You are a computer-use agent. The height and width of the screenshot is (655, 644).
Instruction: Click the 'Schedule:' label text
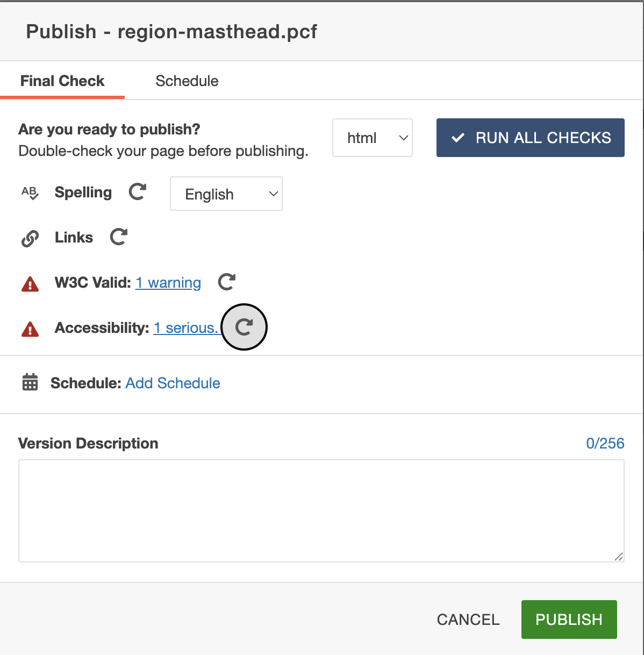[86, 383]
